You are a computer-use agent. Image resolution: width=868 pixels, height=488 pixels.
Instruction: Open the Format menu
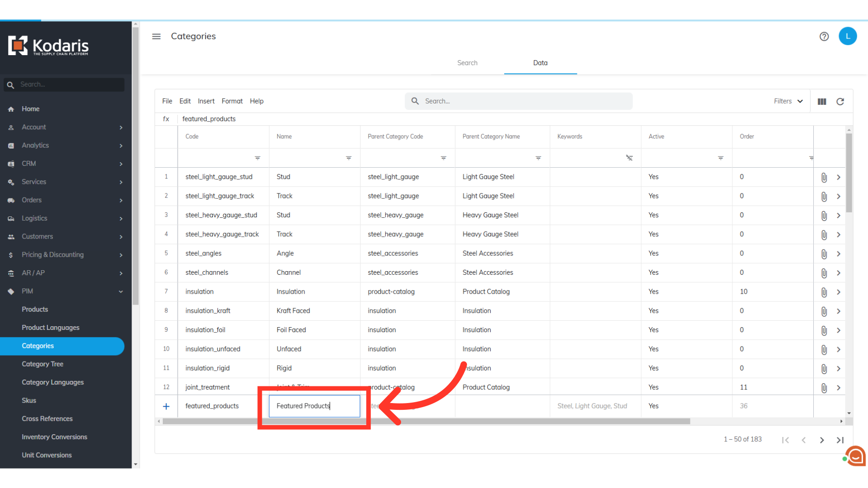pyautogui.click(x=232, y=101)
